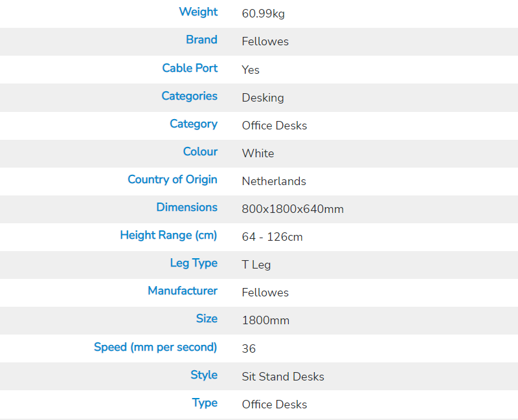Click the Leg Type label
Image resolution: width=518 pixels, height=420 pixels.
pyautogui.click(x=193, y=263)
